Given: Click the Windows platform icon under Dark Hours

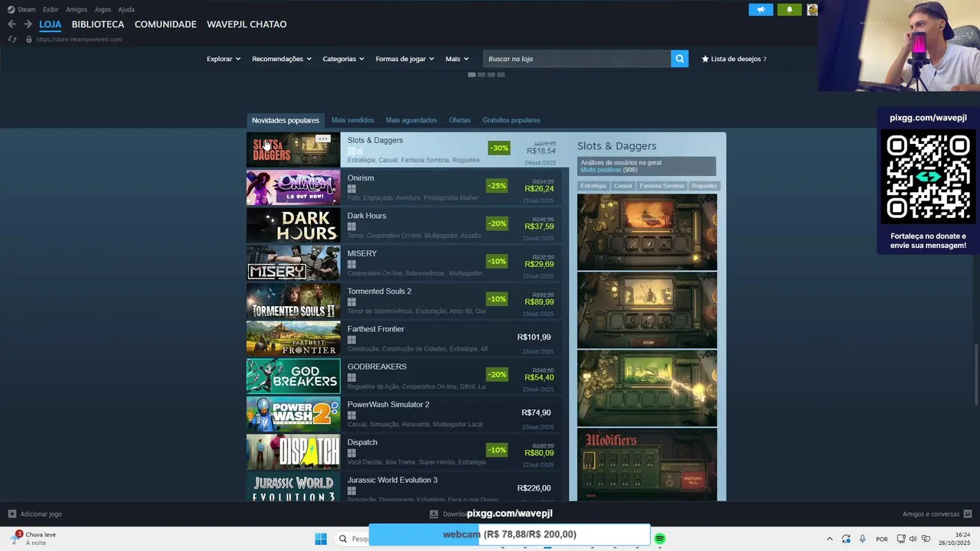Looking at the screenshot, I should tap(351, 227).
